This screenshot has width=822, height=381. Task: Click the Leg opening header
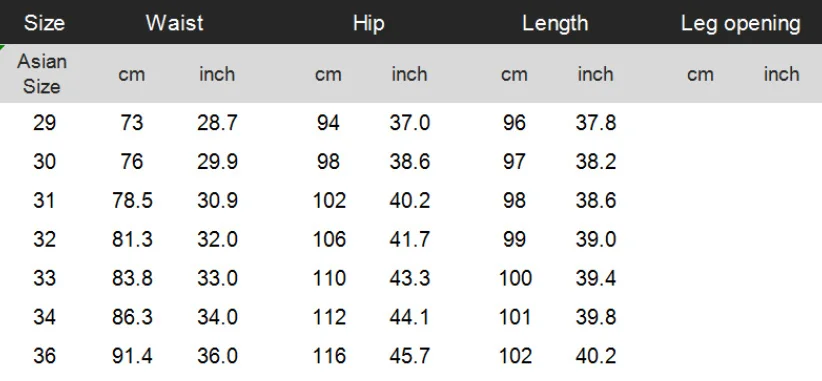coord(741,23)
